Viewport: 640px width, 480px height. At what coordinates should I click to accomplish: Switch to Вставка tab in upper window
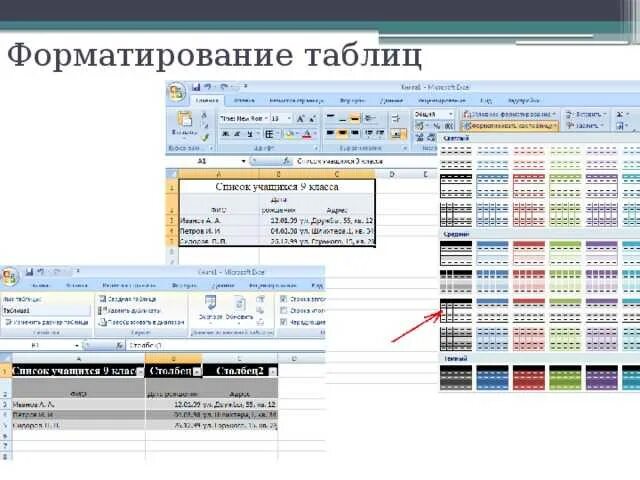(244, 100)
